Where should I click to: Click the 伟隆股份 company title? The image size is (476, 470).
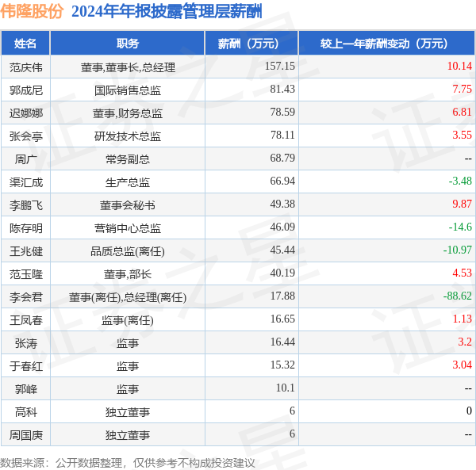(x=32, y=12)
